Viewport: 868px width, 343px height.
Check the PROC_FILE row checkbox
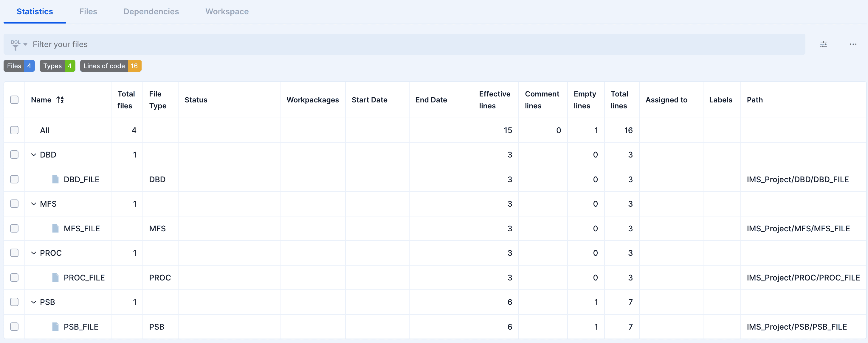pos(14,278)
